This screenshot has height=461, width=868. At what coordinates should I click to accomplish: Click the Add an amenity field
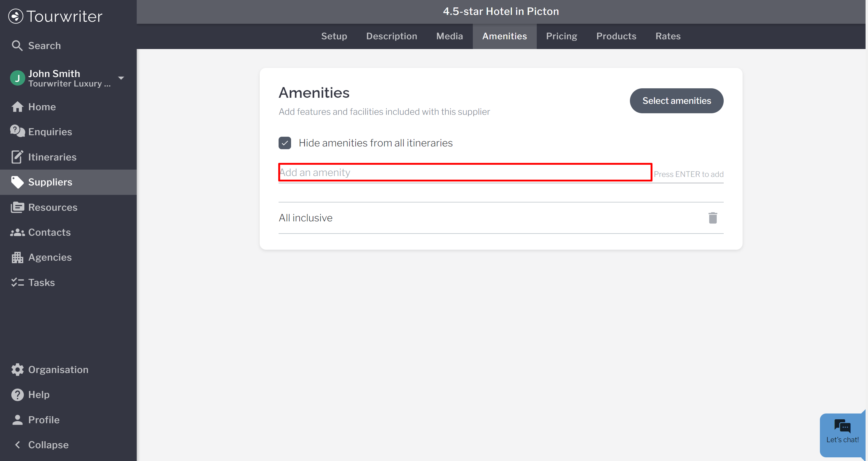point(465,173)
